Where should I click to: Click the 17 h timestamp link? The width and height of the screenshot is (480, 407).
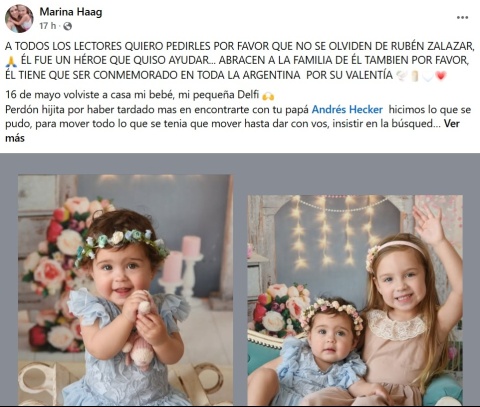48,26
